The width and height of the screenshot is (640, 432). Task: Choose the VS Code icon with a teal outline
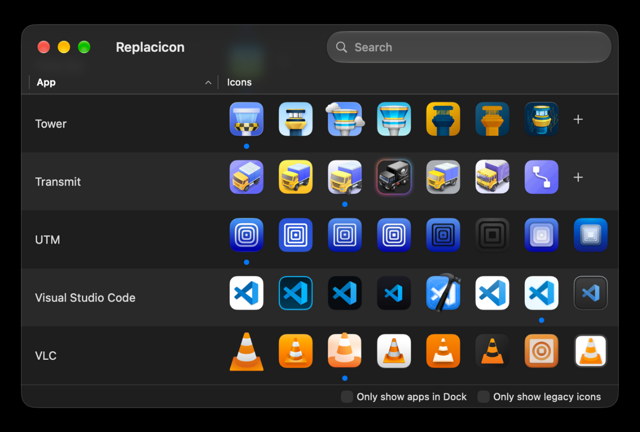click(296, 293)
